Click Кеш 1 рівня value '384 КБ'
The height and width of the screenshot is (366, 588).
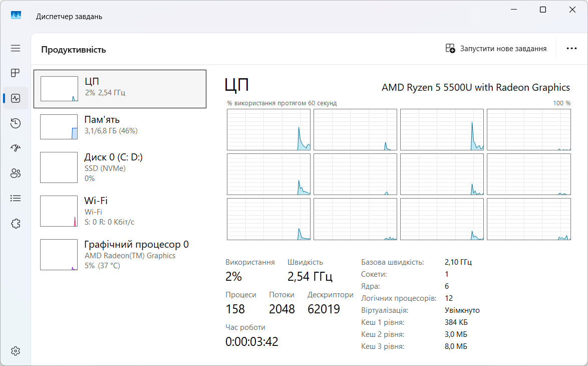(456, 322)
